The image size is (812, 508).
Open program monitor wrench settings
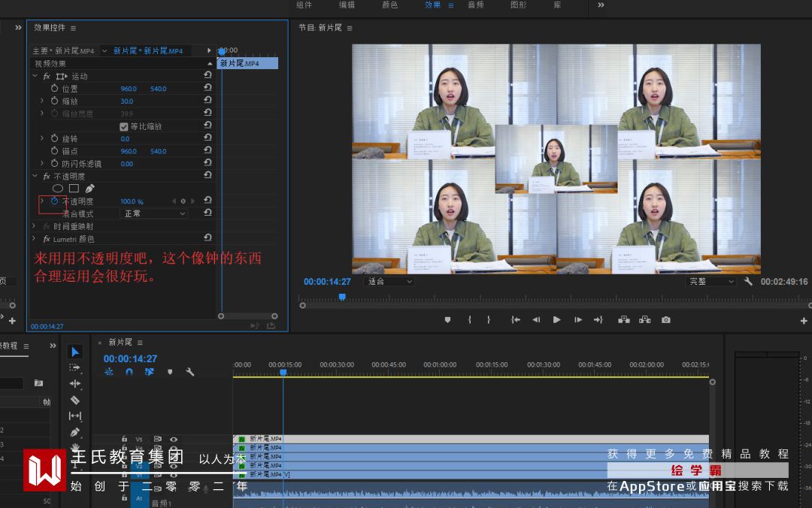748,281
